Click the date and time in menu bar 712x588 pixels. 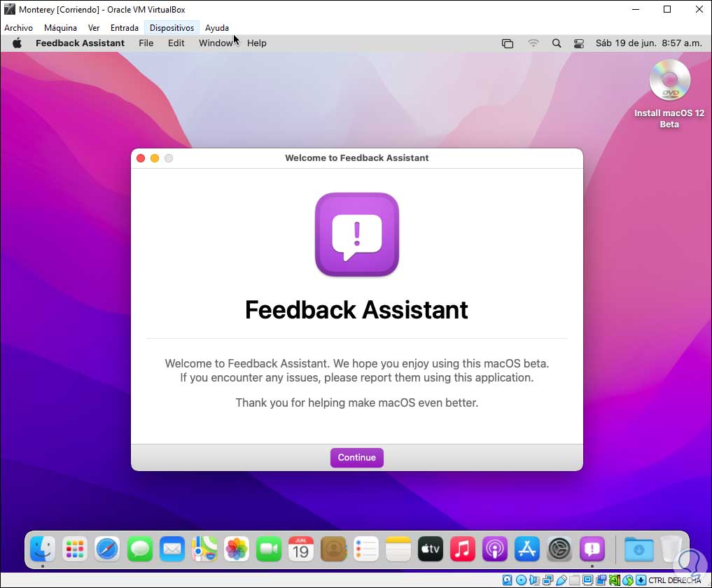pos(648,43)
